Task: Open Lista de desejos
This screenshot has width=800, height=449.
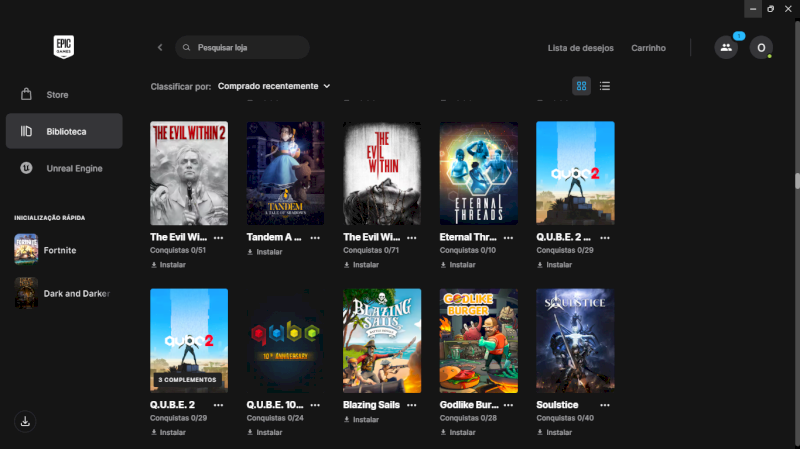Action: pos(581,48)
